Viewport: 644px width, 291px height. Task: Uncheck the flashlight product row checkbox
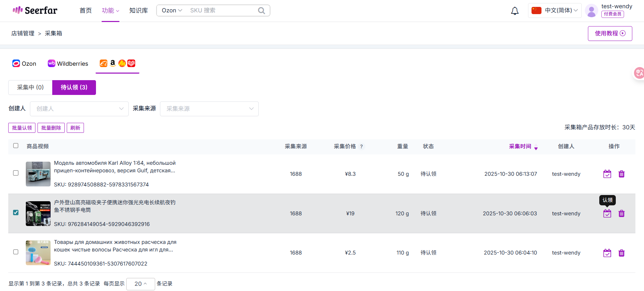point(16,213)
